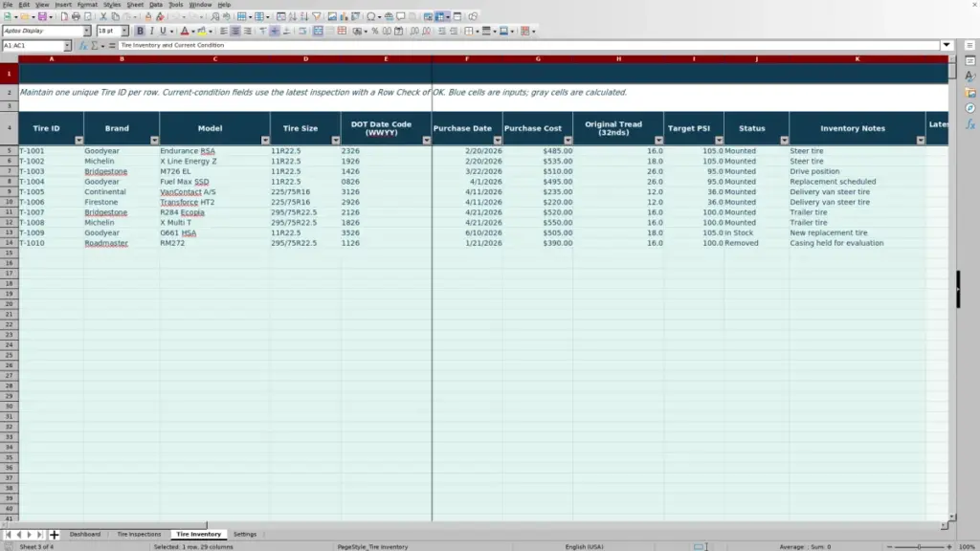Viewport: 980px width, 551px height.
Task: Toggle Center Vertically alignment
Action: (275, 32)
